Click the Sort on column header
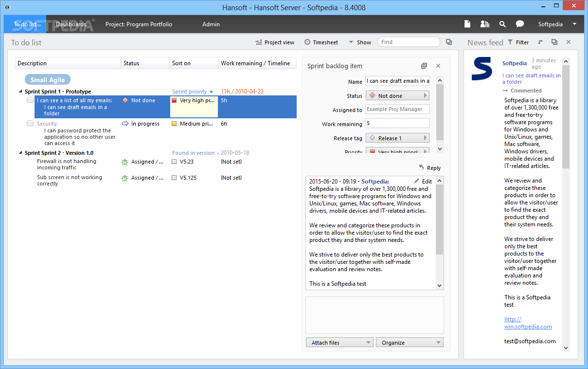588x369 pixels. pyautogui.click(x=194, y=63)
